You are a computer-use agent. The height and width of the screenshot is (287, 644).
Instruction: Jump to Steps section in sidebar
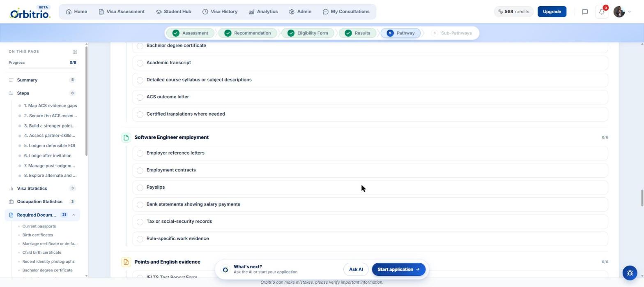42,93
